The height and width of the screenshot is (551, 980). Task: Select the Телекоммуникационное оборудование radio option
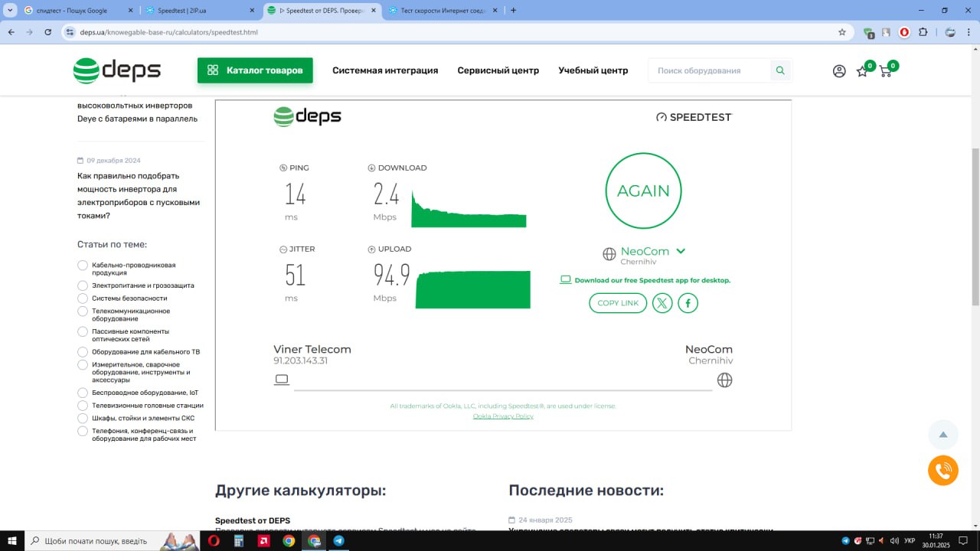pyautogui.click(x=83, y=311)
